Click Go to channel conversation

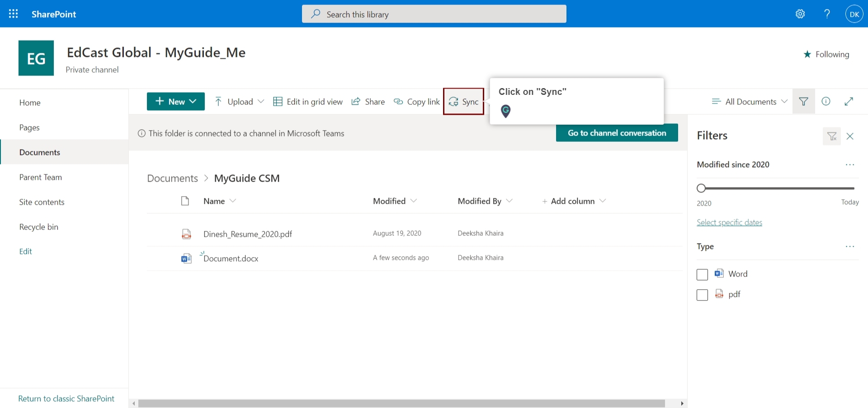point(617,133)
